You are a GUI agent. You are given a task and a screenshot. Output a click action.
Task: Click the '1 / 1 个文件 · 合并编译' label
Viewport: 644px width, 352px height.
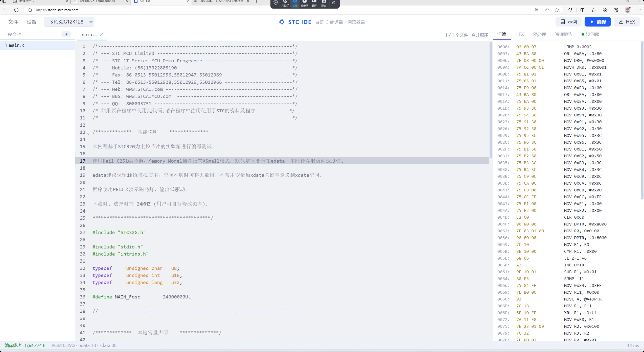click(467, 35)
